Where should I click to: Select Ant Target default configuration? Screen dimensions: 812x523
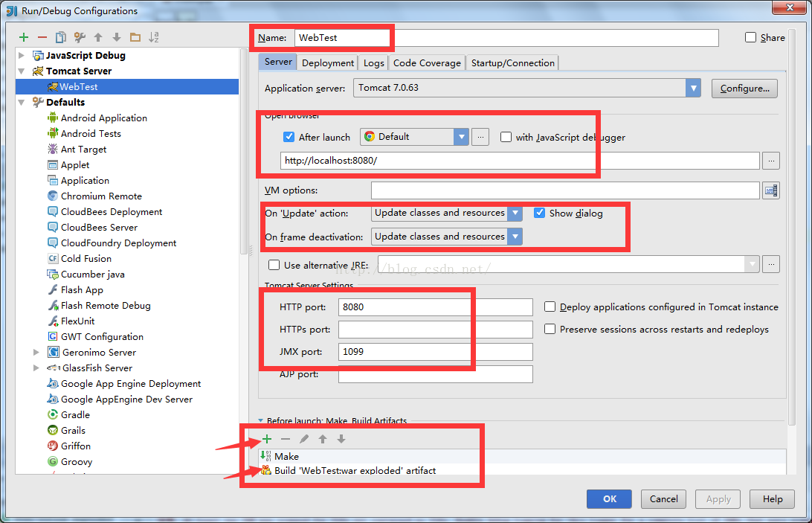click(77, 150)
